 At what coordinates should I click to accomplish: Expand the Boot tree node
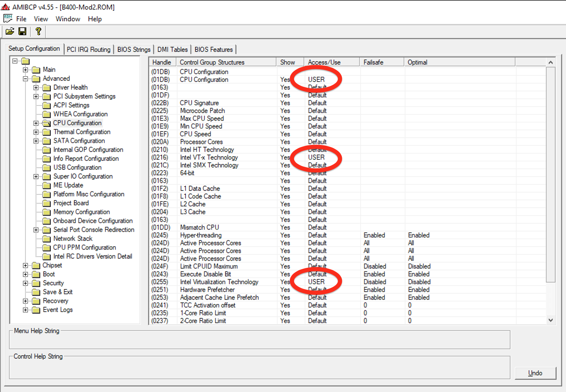pyautogui.click(x=26, y=274)
